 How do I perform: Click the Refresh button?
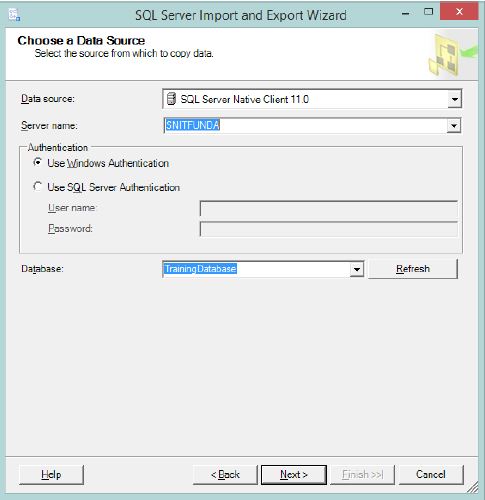pos(413,269)
